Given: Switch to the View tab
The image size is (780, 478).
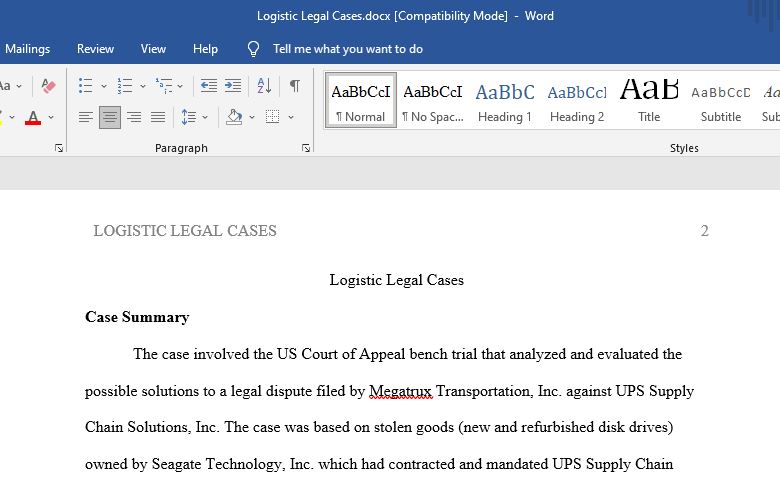Looking at the screenshot, I should point(153,49).
